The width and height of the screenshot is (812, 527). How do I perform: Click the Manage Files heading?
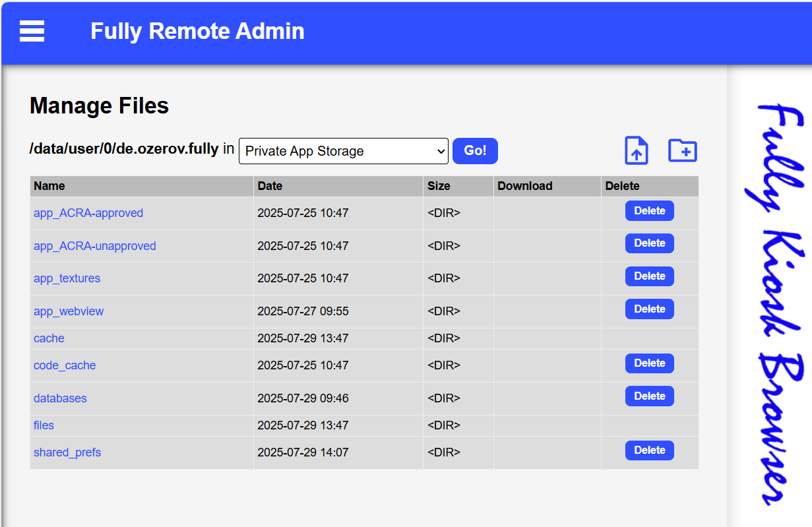point(100,106)
